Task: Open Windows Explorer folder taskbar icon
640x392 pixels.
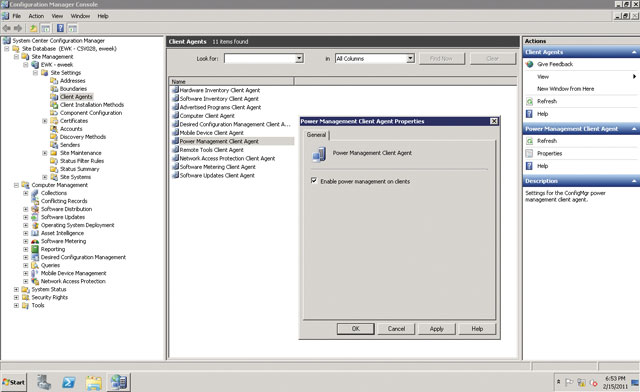Action: (x=94, y=383)
